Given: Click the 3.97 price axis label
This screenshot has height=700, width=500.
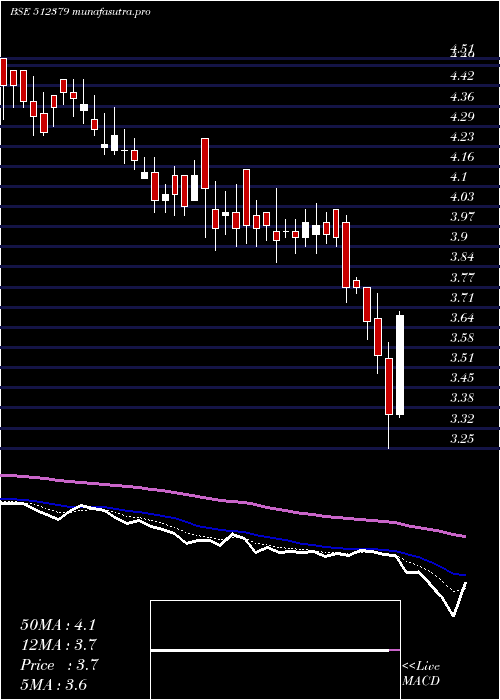Looking at the screenshot, I should (462, 217).
